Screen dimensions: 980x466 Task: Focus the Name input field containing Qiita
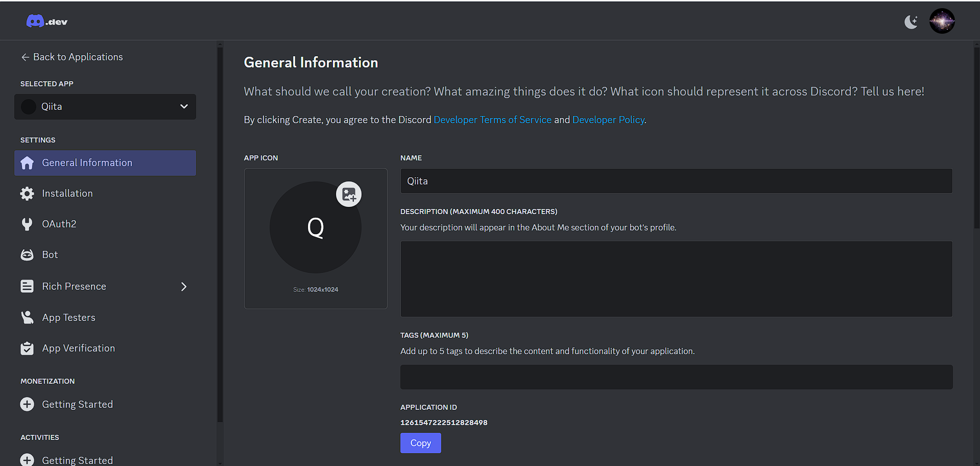676,181
